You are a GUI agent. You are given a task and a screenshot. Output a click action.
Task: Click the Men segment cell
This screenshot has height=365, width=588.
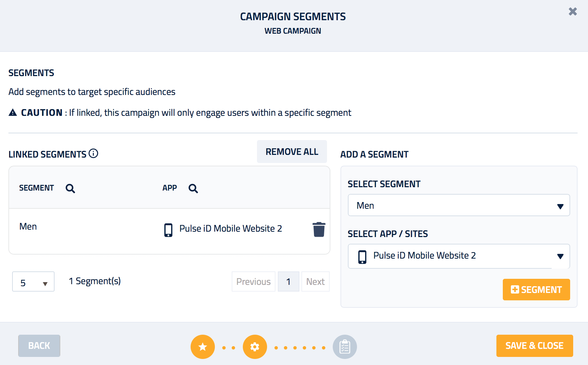pyautogui.click(x=28, y=227)
